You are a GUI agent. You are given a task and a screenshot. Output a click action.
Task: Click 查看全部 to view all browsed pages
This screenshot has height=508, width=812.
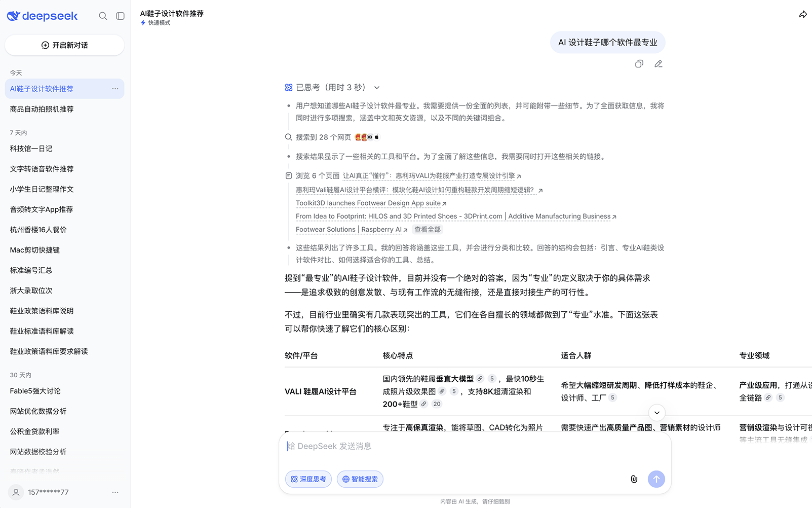pyautogui.click(x=428, y=230)
